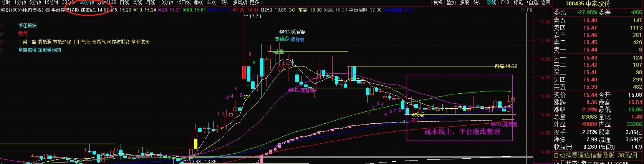
Task: Switch to the 分时 chart tab
Action: pos(5,2)
